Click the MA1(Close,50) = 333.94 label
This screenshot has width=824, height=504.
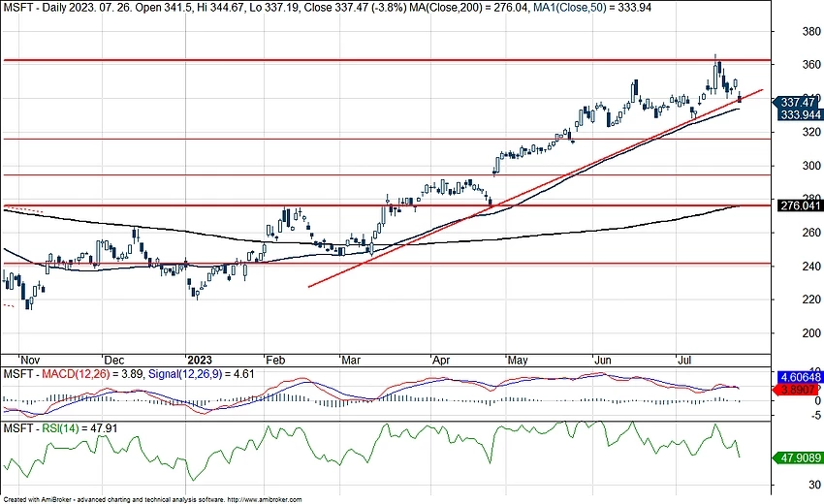tap(591, 8)
